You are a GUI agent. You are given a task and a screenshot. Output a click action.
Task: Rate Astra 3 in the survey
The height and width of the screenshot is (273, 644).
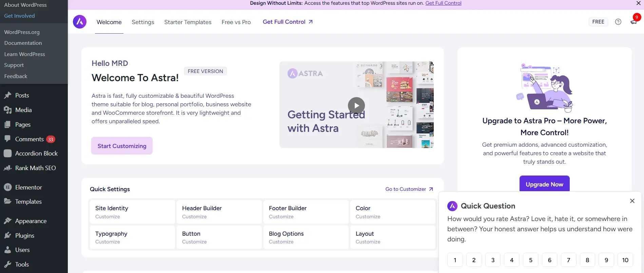click(493, 260)
